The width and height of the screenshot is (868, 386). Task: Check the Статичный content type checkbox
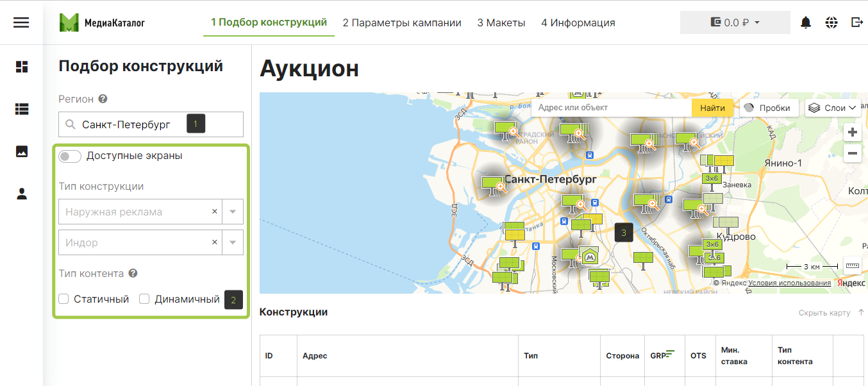coord(63,299)
